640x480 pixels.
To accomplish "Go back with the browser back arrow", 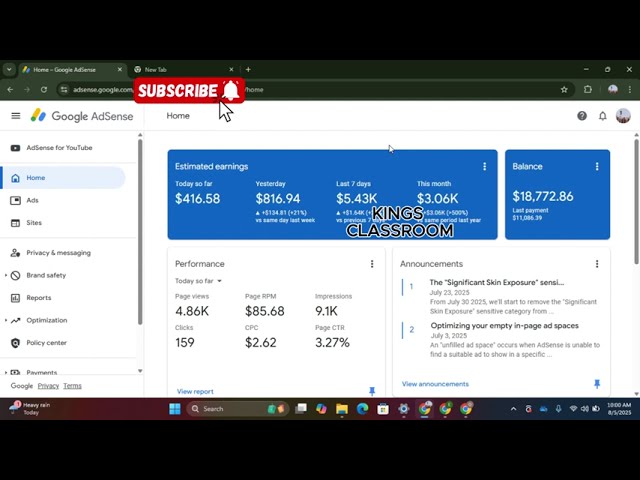I will pos(10,89).
